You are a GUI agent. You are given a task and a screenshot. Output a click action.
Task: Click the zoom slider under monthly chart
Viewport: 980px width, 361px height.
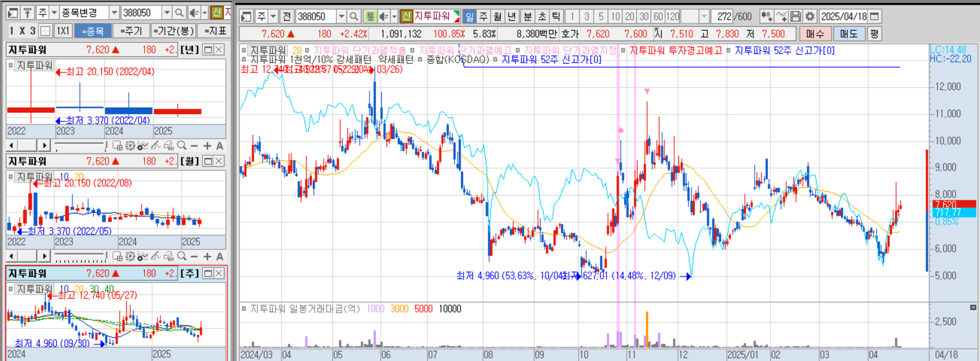click(x=80, y=257)
